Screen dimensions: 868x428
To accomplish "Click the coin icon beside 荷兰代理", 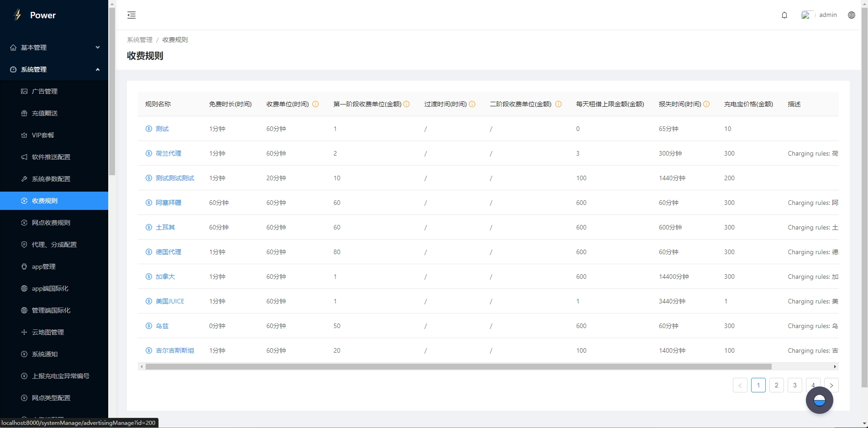I will coord(148,153).
